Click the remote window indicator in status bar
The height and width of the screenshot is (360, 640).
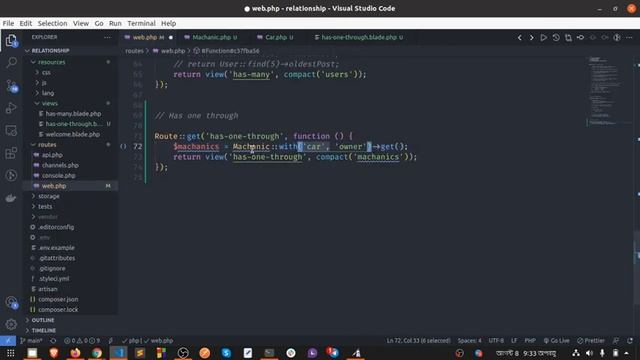coord(8,340)
